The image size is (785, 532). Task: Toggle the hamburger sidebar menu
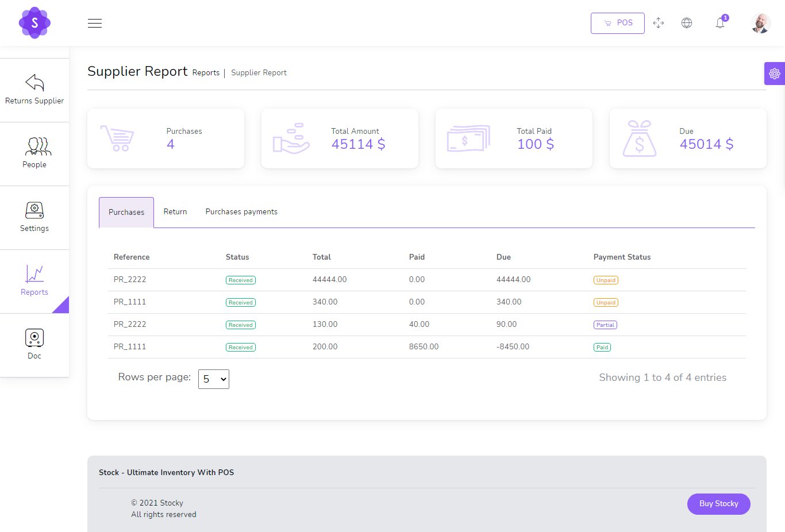pos(95,23)
